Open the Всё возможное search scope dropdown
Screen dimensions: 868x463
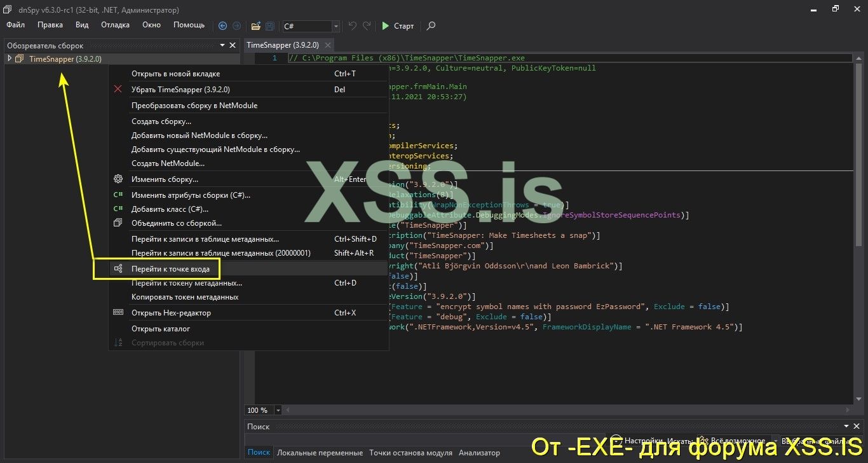pyautogui.click(x=776, y=440)
